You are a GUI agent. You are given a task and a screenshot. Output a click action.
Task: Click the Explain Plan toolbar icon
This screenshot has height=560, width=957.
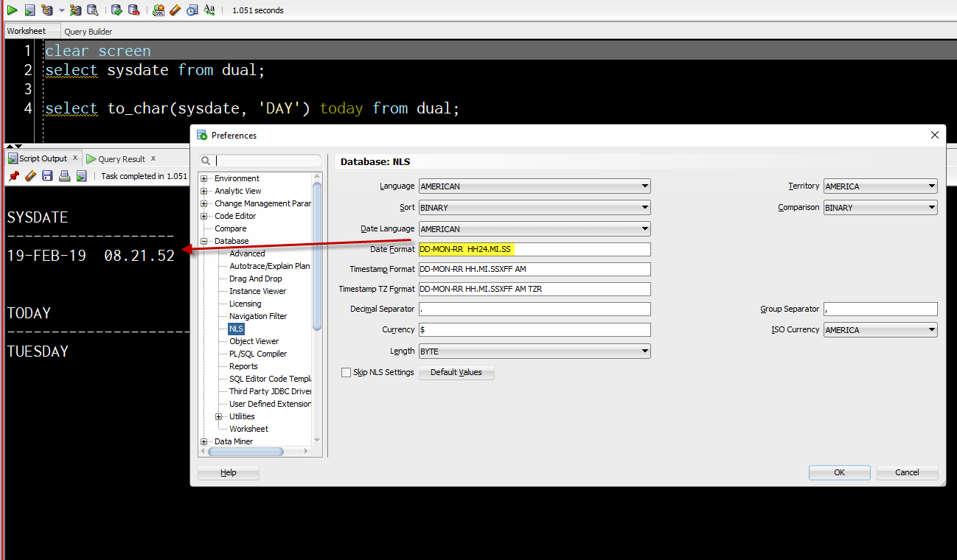pos(47,10)
